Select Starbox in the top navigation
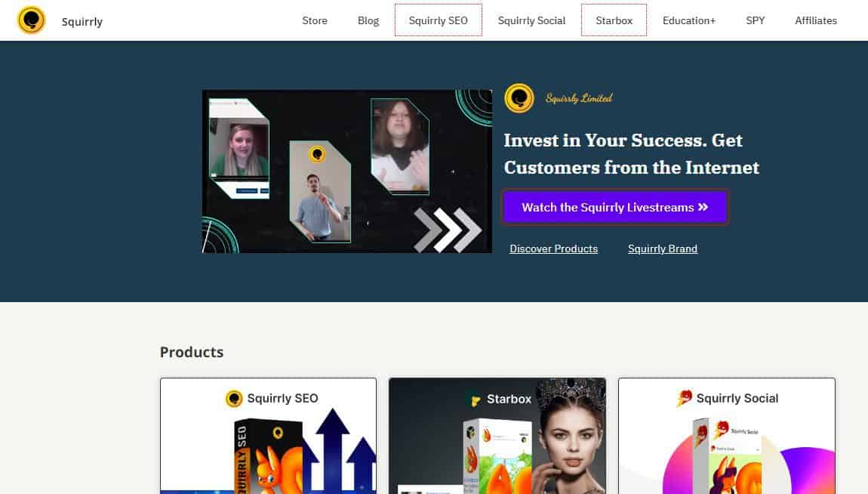The width and height of the screenshot is (868, 494). click(614, 20)
